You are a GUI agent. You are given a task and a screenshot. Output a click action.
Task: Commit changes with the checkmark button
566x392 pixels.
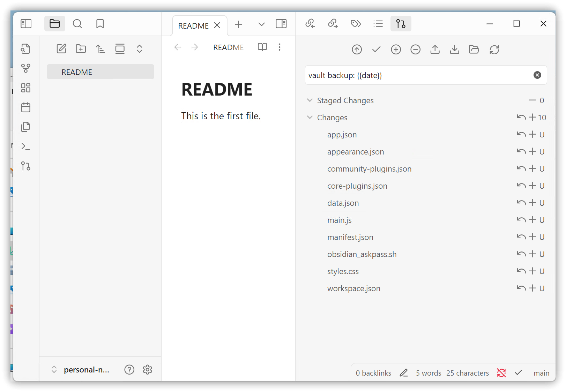click(x=376, y=50)
